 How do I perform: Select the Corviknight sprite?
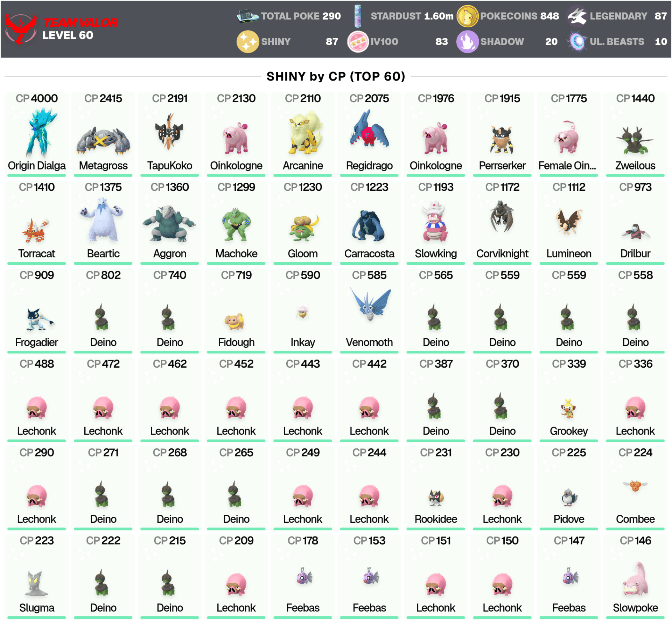click(502, 216)
